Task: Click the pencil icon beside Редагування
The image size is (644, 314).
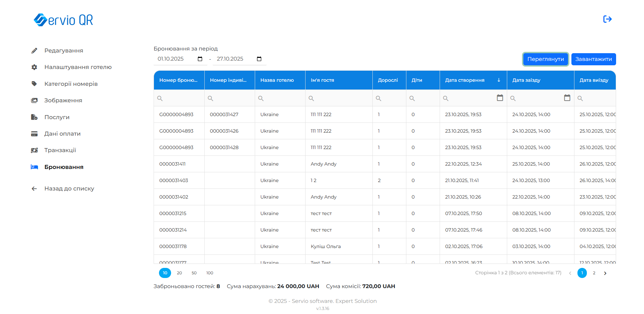Action: pyautogui.click(x=34, y=50)
